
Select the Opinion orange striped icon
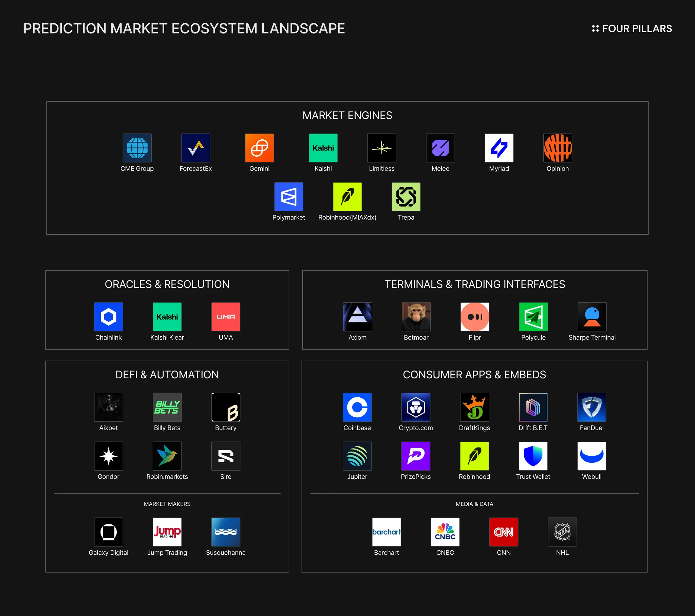click(558, 148)
